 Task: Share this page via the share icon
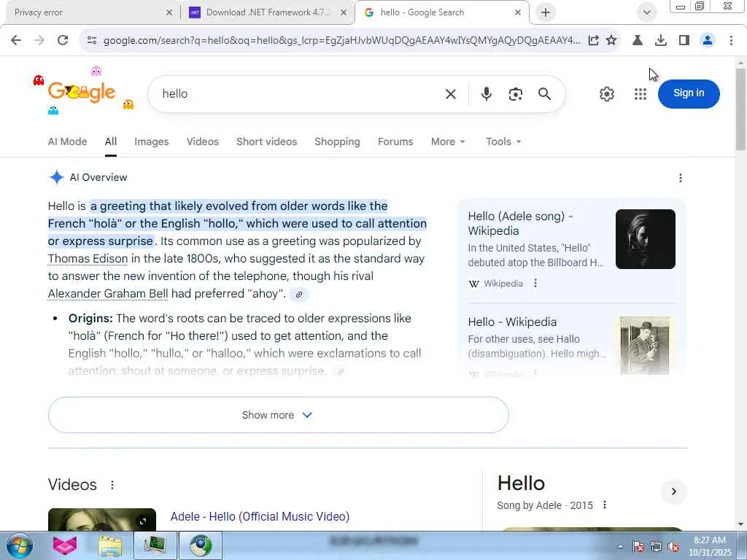coord(593,41)
